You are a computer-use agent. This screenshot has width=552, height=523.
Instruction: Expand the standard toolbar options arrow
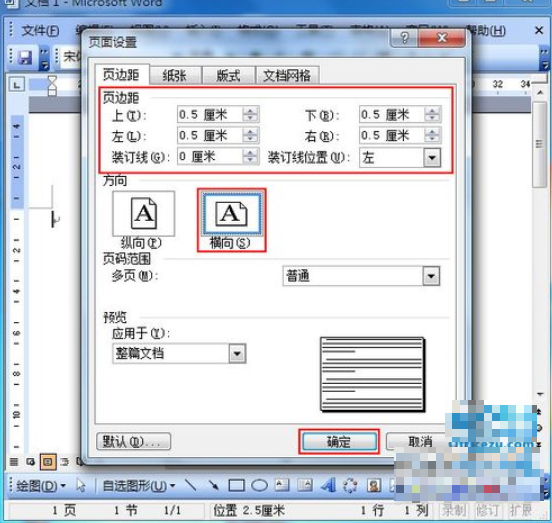coord(44,58)
